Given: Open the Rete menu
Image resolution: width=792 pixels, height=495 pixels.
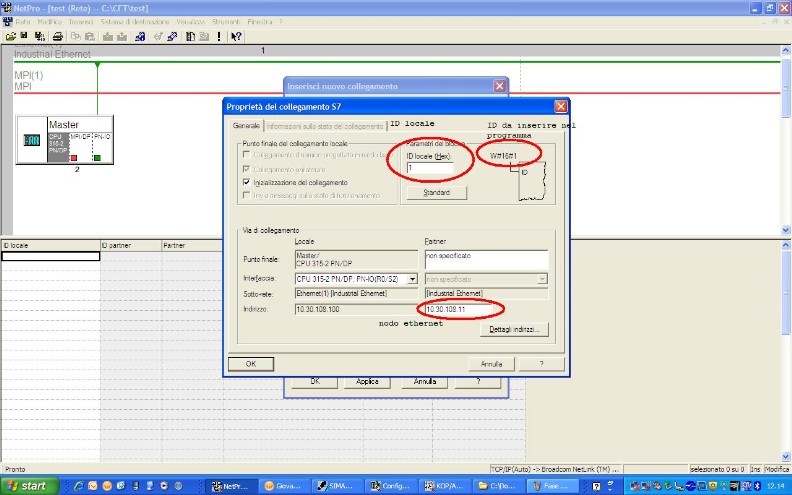Looking at the screenshot, I should (23, 22).
